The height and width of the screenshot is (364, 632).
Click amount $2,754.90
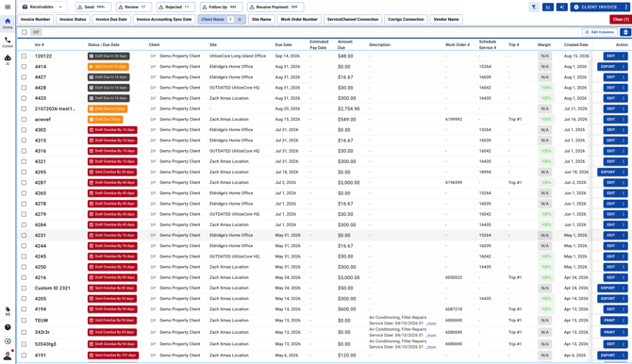coord(349,108)
